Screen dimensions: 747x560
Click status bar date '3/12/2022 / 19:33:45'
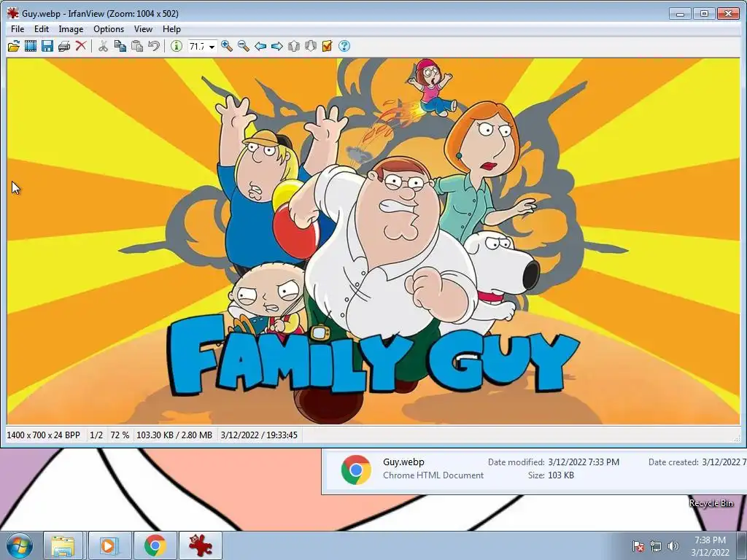[x=259, y=435]
